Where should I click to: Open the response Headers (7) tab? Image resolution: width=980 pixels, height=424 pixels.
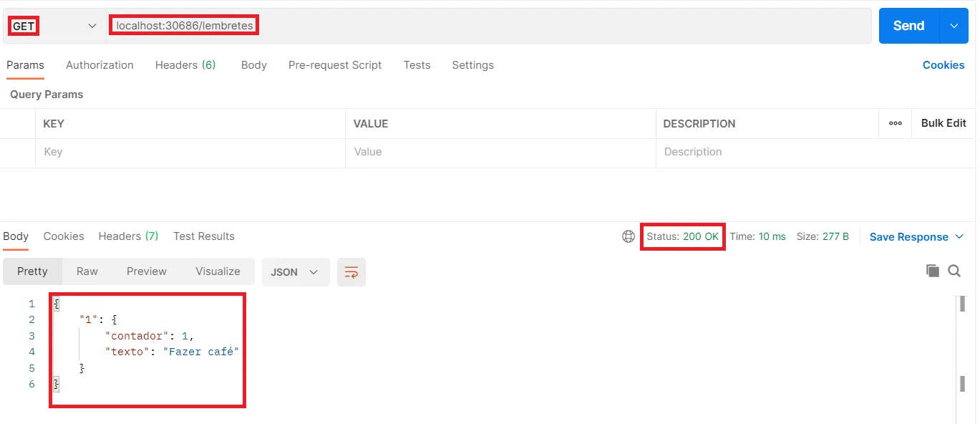click(x=129, y=236)
